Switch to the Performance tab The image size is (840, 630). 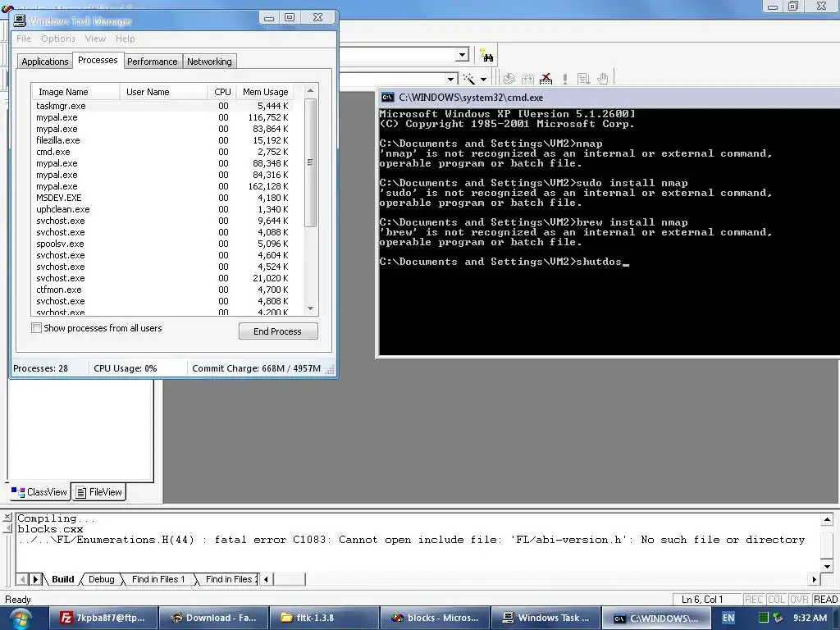click(x=152, y=62)
